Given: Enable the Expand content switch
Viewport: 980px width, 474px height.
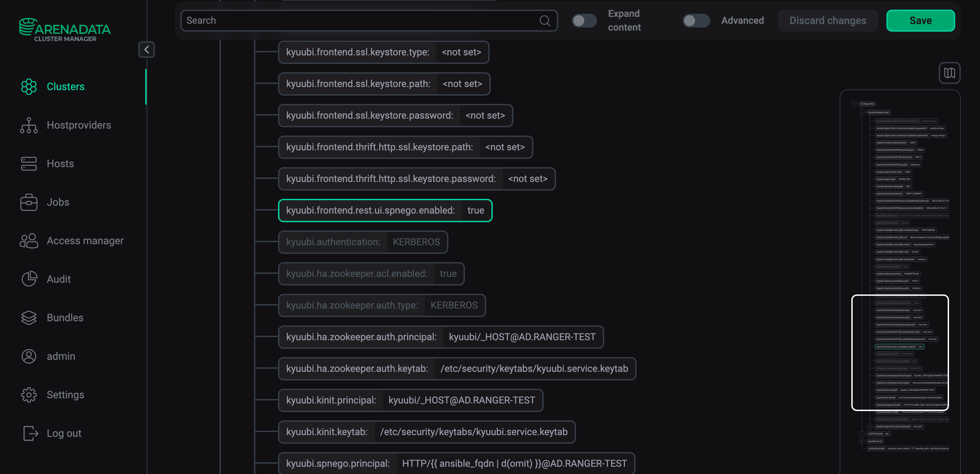Looking at the screenshot, I should point(584,21).
